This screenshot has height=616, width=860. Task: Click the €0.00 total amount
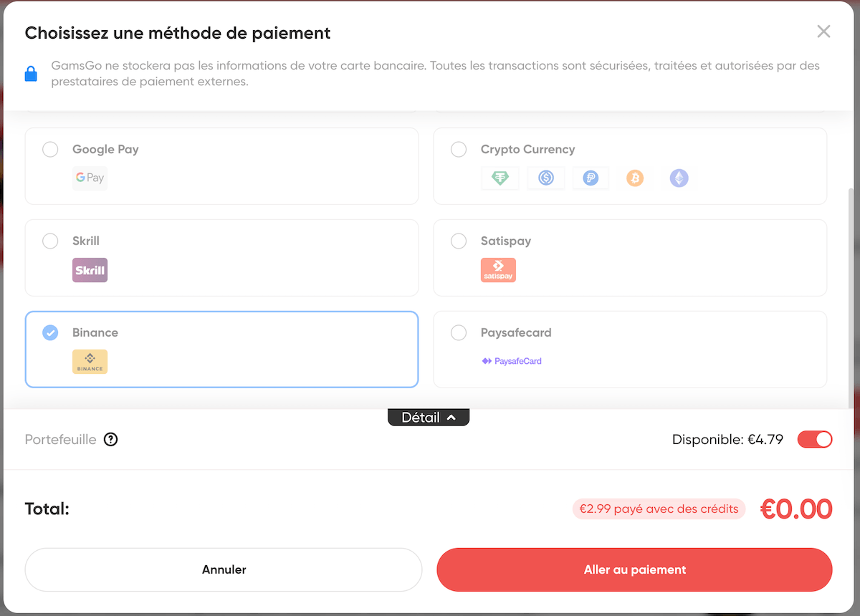click(796, 509)
